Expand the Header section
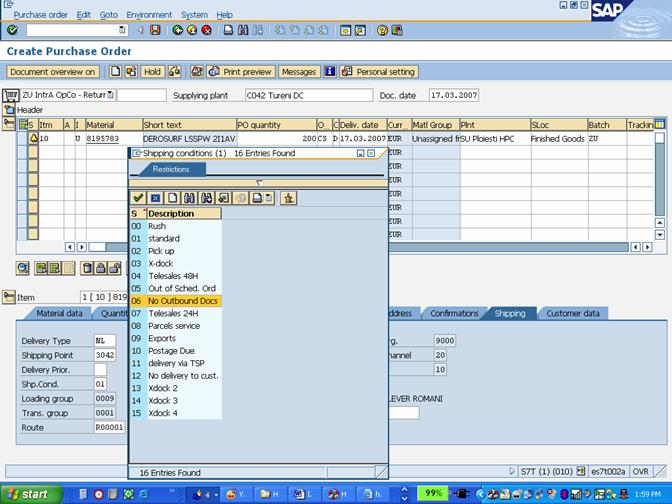This screenshot has width=672, height=504. 9,109
